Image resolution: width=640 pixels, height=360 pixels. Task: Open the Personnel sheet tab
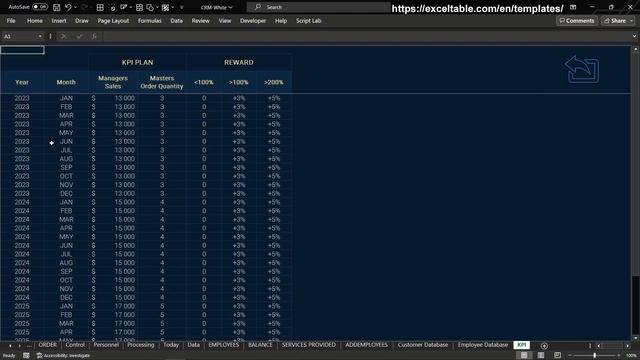click(106, 345)
